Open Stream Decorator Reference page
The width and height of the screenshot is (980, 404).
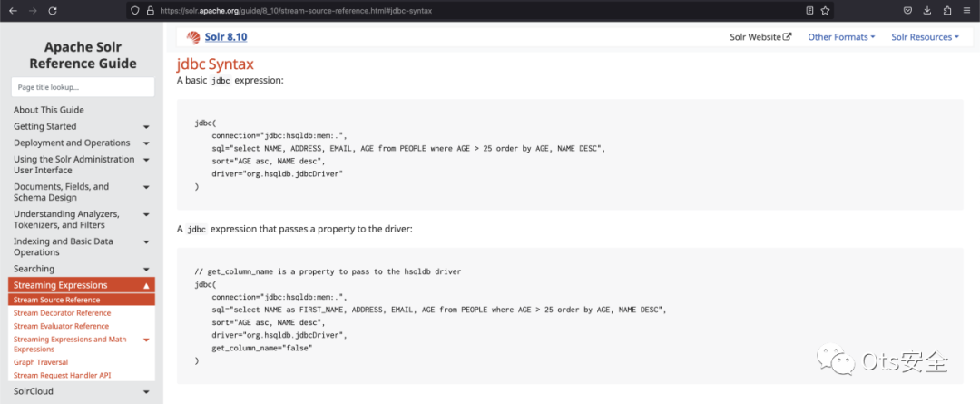[x=62, y=312]
